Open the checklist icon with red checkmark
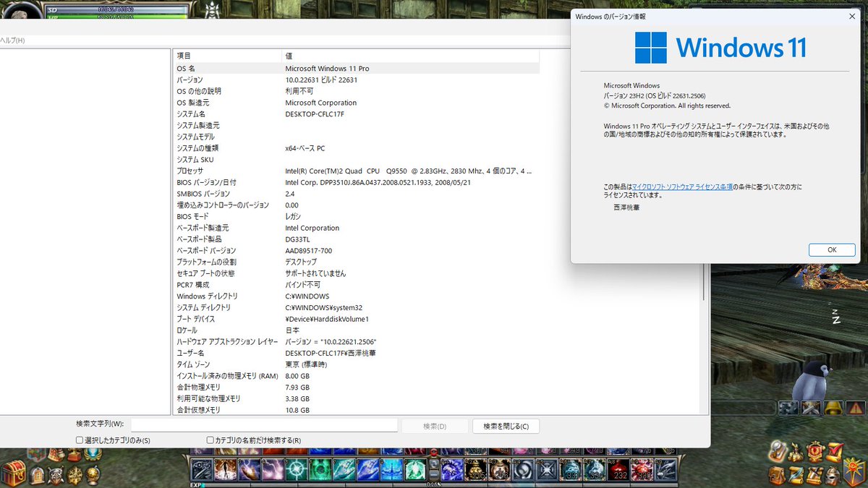The height and width of the screenshot is (488, 868). pyautogui.click(x=835, y=451)
